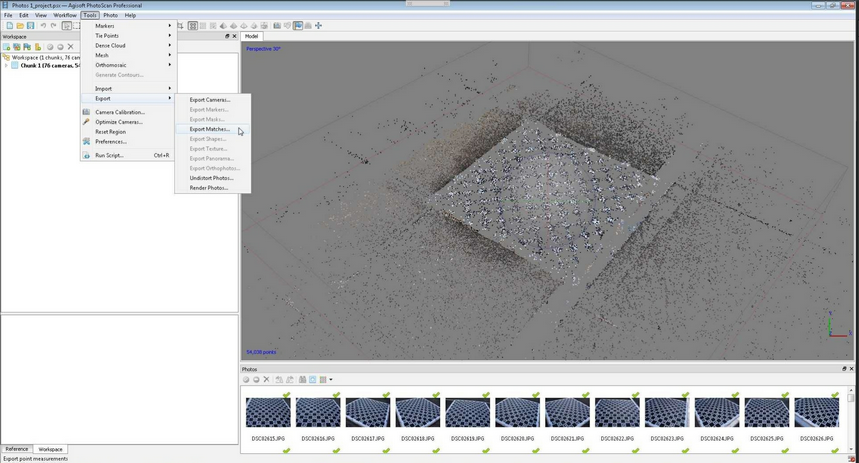Viewport: 859px width, 463px height.
Task: Remove cameras with Photos pane X icon
Action: 266,379
